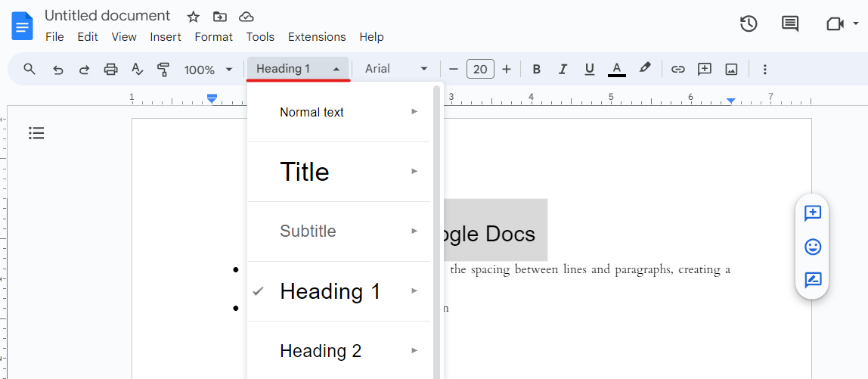Open the Arial font dropdown
868x379 pixels.
pos(396,69)
